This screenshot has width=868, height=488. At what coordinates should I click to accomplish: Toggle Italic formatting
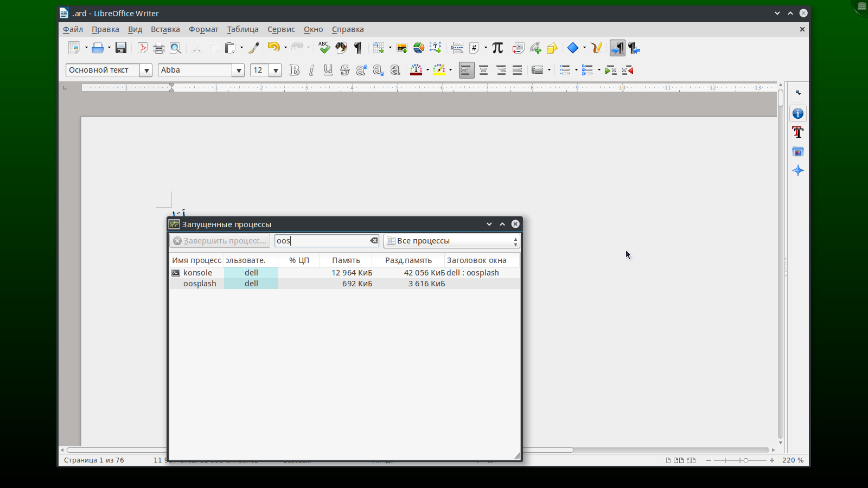pos(311,70)
